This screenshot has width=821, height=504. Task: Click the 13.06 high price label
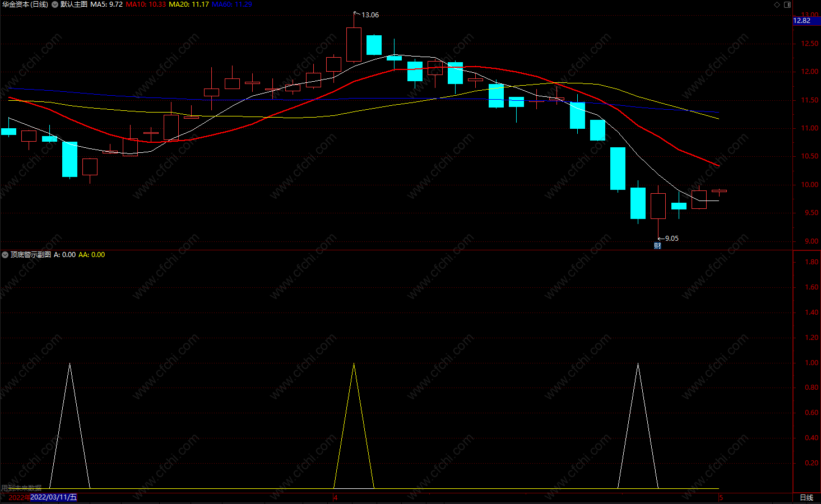point(370,15)
